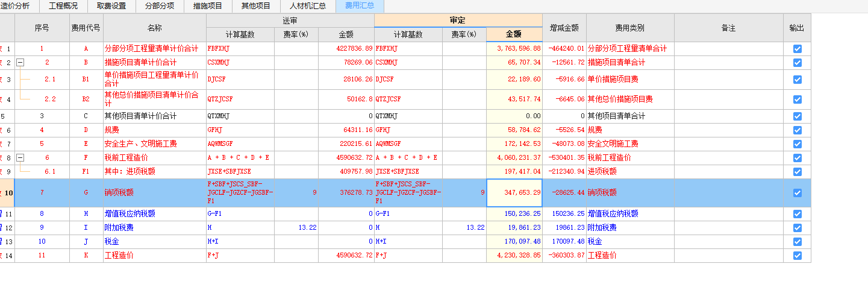
Task: Select the 送审 rate cell 13.22
Action: click(296, 228)
